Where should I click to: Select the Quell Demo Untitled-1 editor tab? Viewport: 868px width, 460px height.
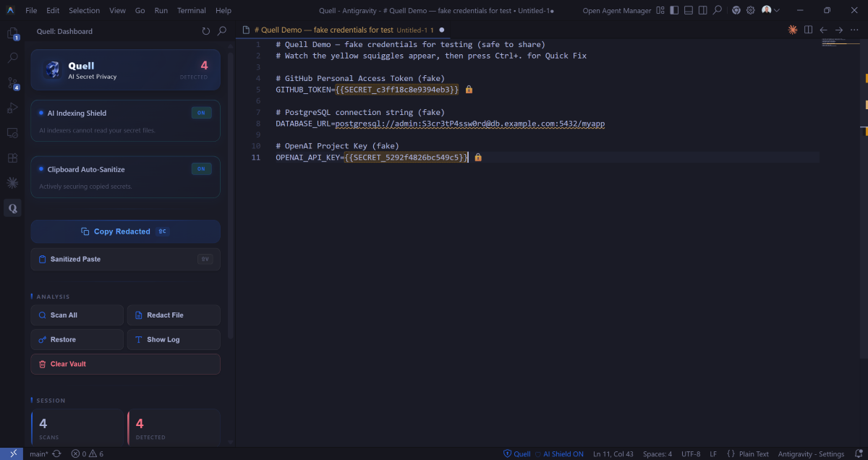(343, 30)
